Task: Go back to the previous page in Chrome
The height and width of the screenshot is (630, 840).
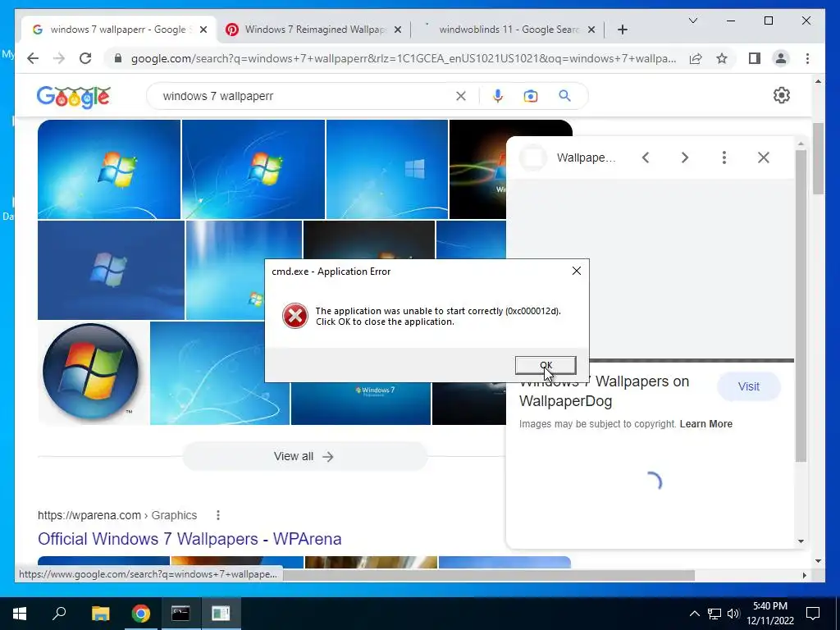Action: 33,58
